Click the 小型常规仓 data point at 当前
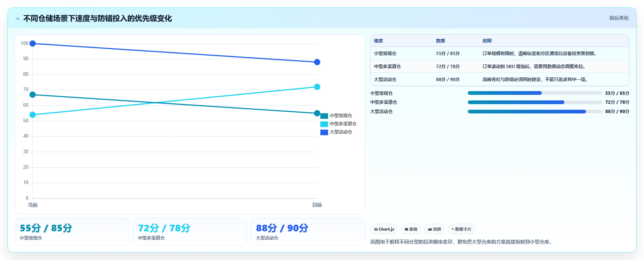The height and width of the screenshot is (260, 644). tap(33, 95)
